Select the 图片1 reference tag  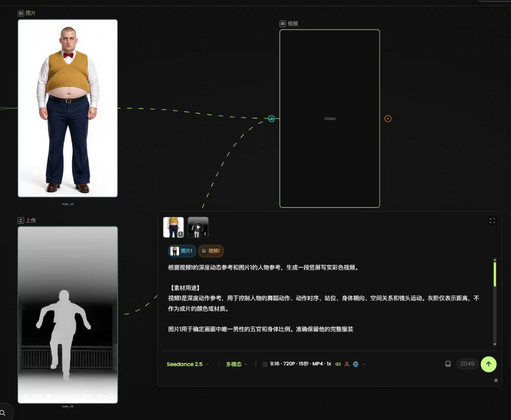[x=182, y=251]
